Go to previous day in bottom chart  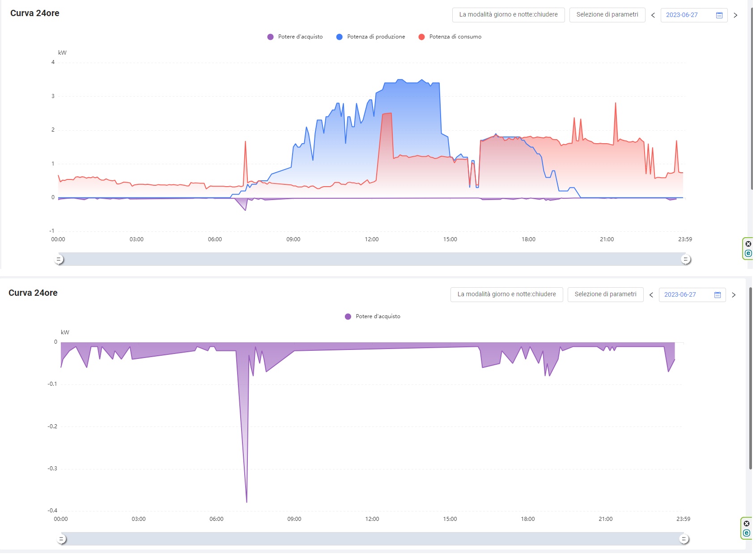[651, 295]
